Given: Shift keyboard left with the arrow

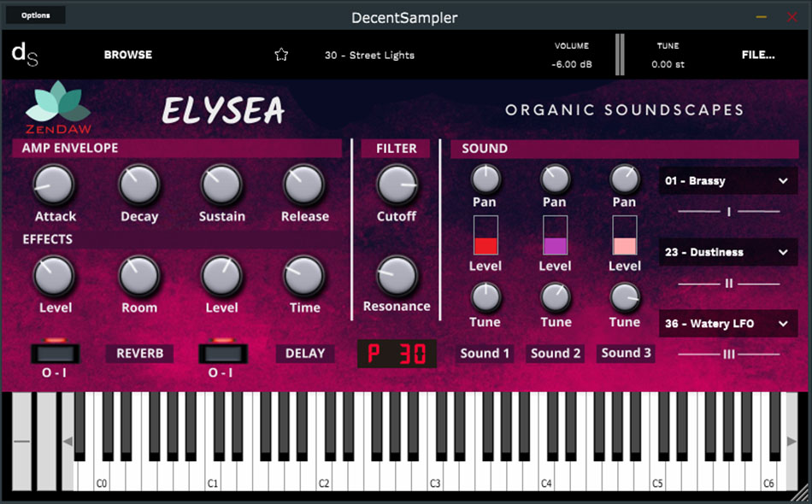Looking at the screenshot, I should 68,442.
